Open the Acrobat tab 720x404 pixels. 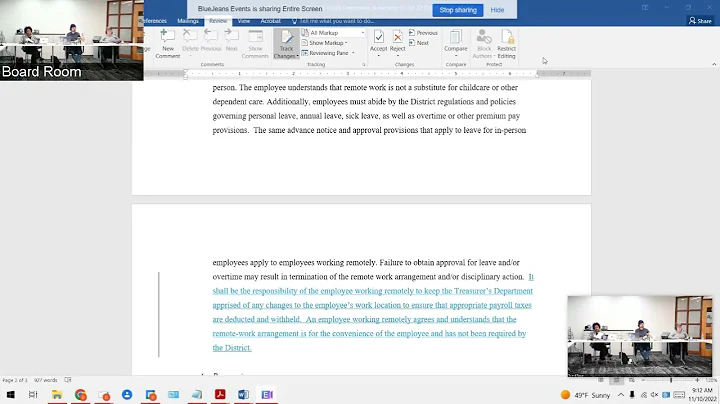click(270, 21)
